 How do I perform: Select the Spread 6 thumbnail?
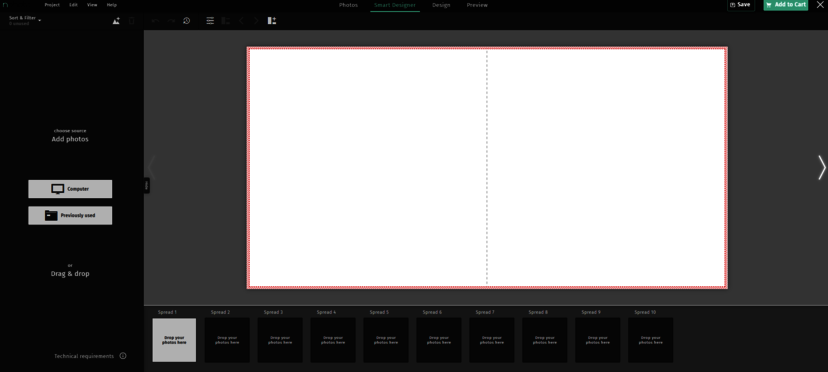point(438,340)
